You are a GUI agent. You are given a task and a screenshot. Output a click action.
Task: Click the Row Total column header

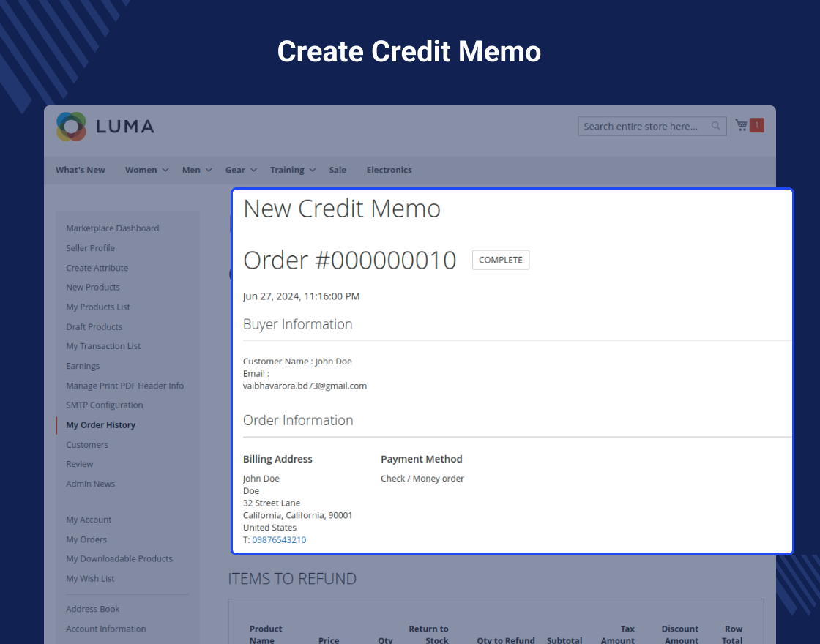coord(733,634)
